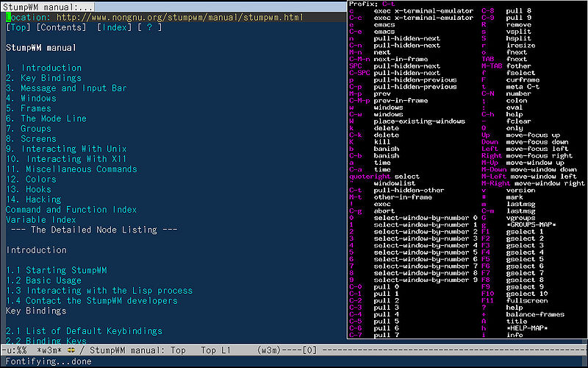Click the 'vsplit' command entry
This screenshot has height=368, width=588.
[x=519, y=32]
